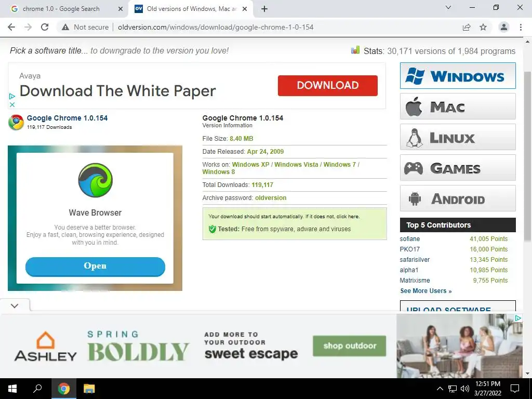Close the Old versions of Windows tab
The width and height of the screenshot is (532, 399).
245,9
